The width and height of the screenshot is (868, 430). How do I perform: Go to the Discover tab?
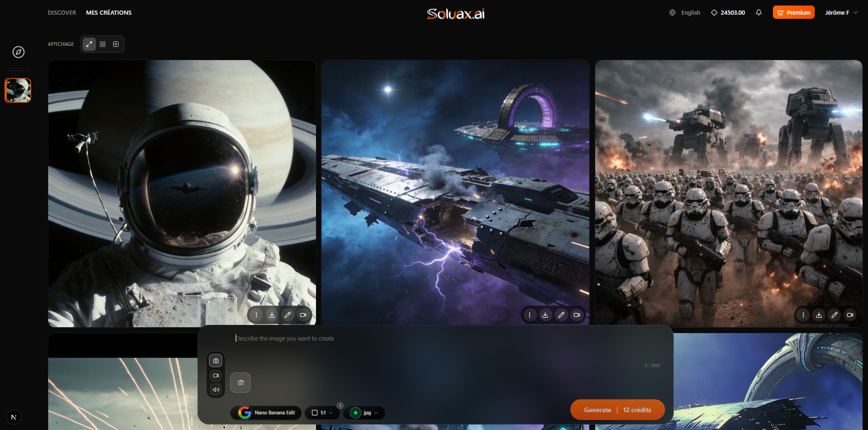[x=62, y=12]
